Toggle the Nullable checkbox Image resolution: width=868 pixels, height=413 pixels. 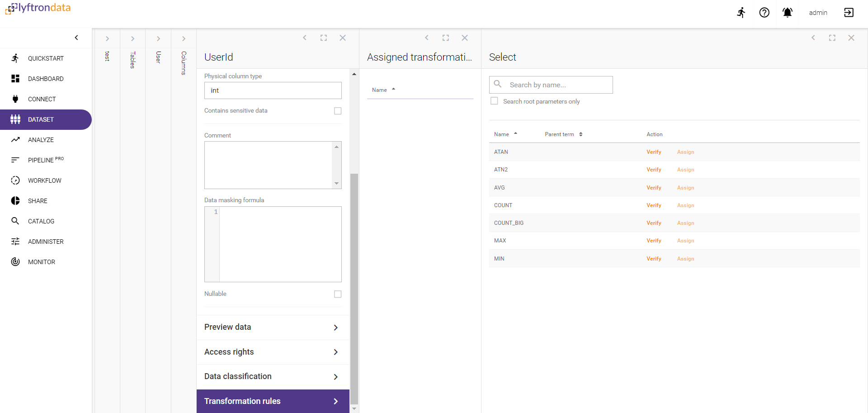[x=338, y=294]
